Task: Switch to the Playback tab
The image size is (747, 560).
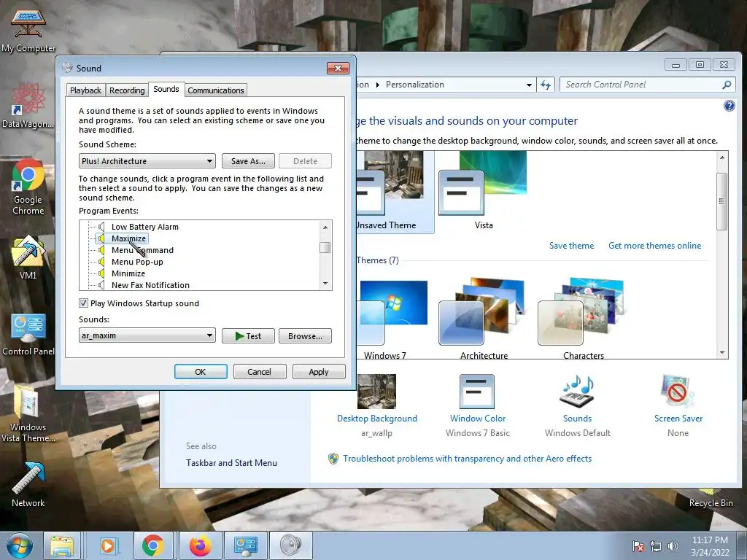Action: (85, 90)
